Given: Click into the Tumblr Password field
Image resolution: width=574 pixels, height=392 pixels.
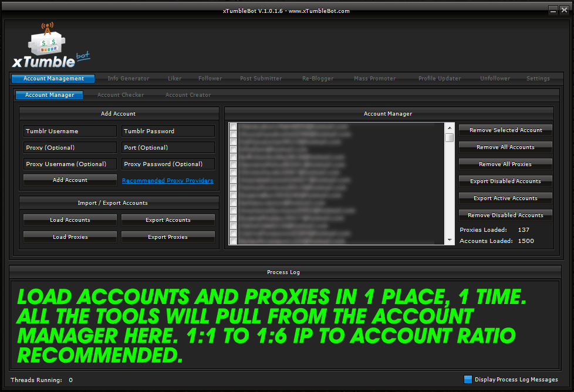Looking at the screenshot, I should [168, 131].
